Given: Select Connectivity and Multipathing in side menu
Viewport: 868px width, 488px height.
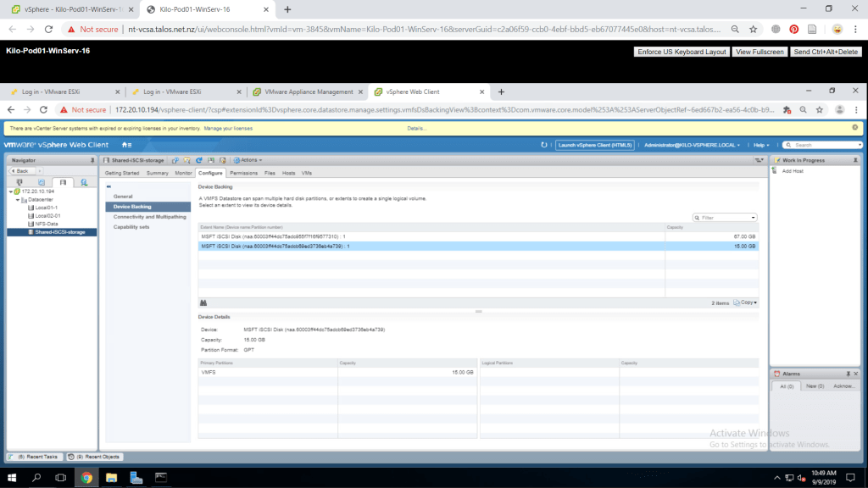Looking at the screenshot, I should click(x=149, y=217).
